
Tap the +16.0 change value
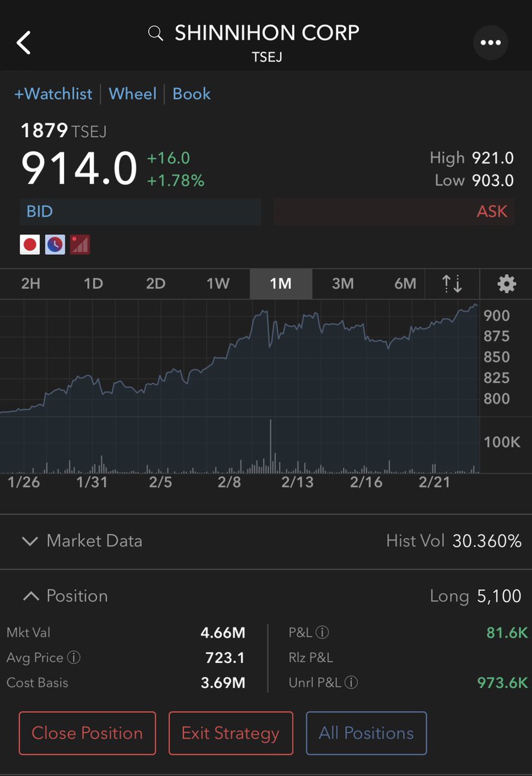click(169, 158)
